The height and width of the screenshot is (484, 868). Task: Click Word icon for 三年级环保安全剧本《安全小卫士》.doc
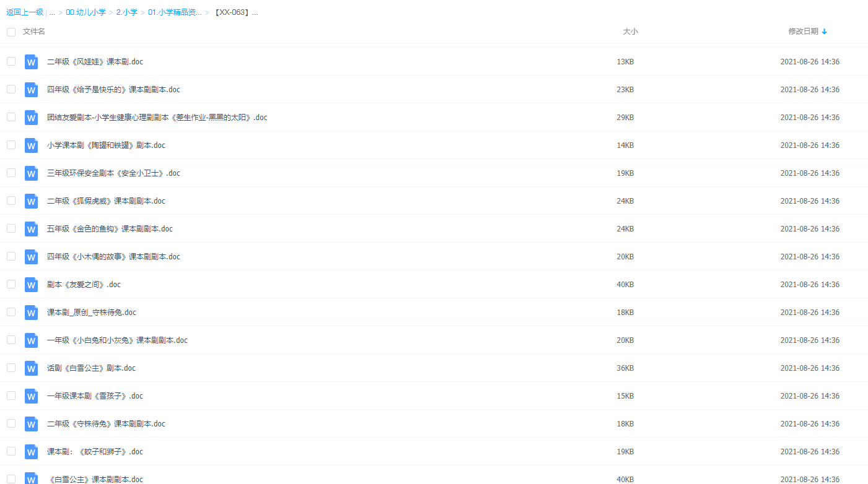(31, 173)
